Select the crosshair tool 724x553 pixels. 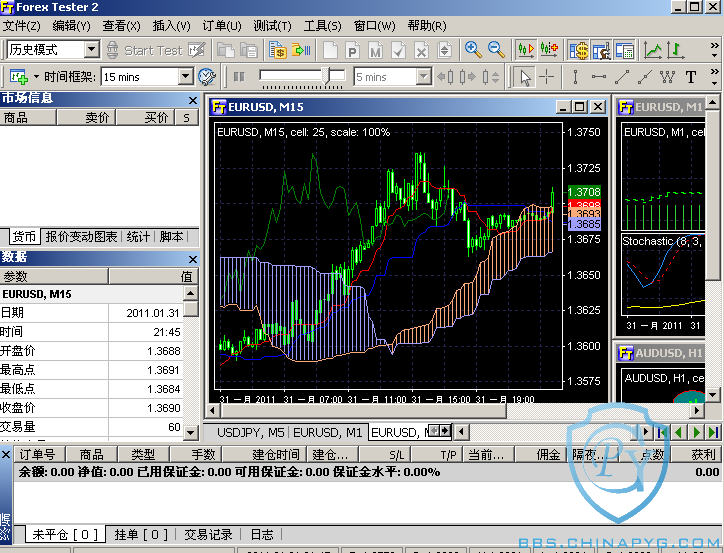click(x=547, y=77)
